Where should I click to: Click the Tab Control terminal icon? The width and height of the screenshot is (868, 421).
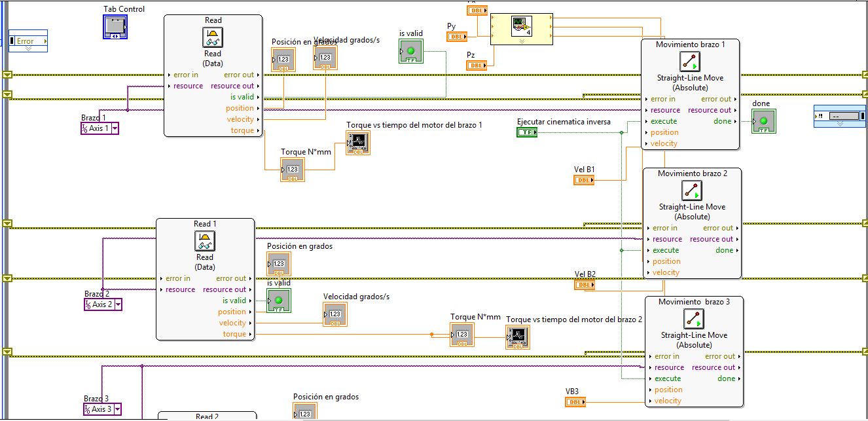[x=115, y=27]
